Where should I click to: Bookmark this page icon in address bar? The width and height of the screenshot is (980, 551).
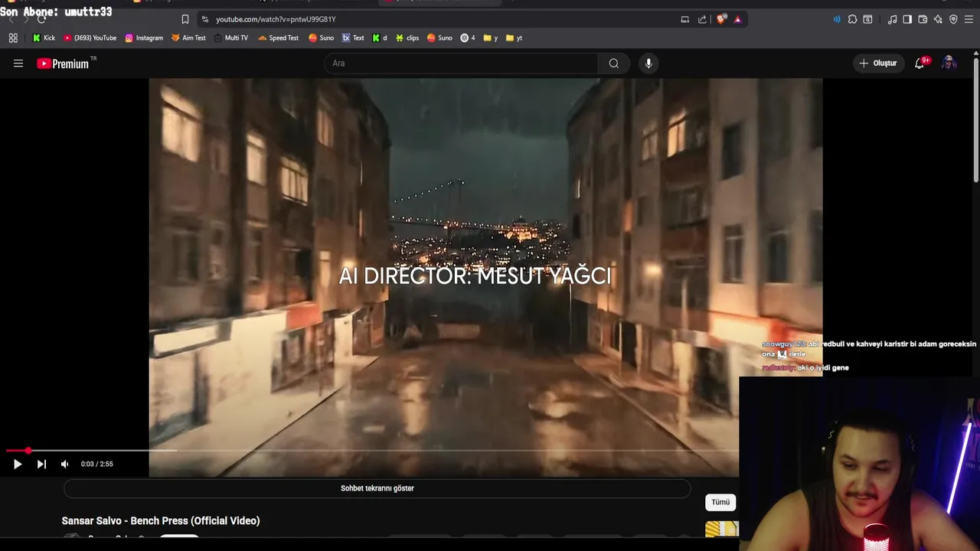tap(185, 19)
